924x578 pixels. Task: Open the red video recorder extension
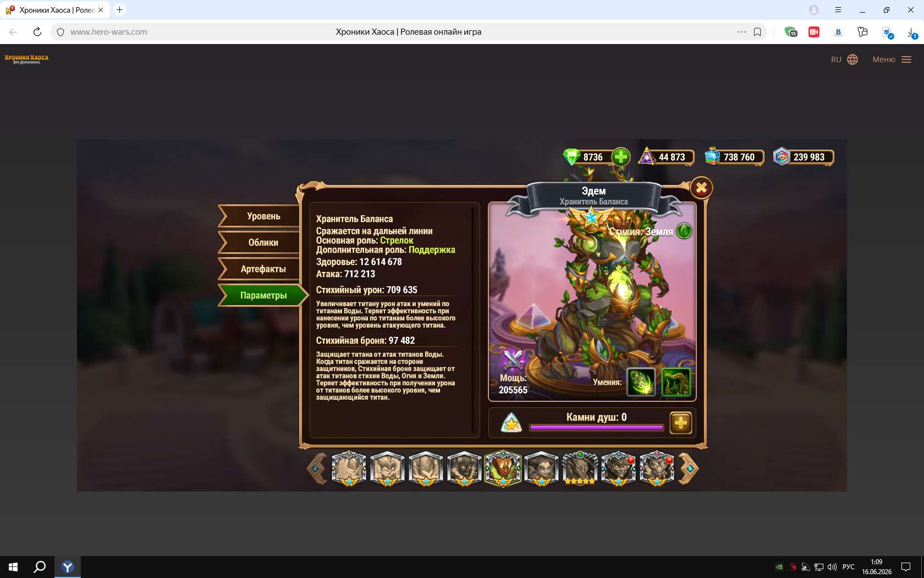tap(814, 32)
